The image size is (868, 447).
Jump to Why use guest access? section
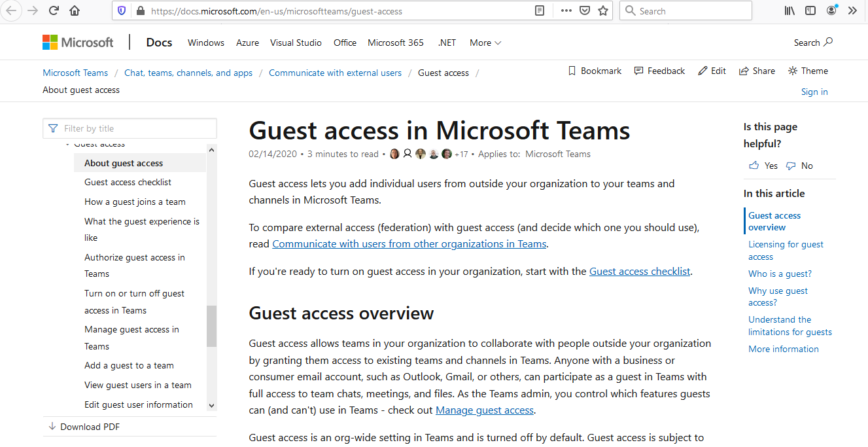[778, 296]
